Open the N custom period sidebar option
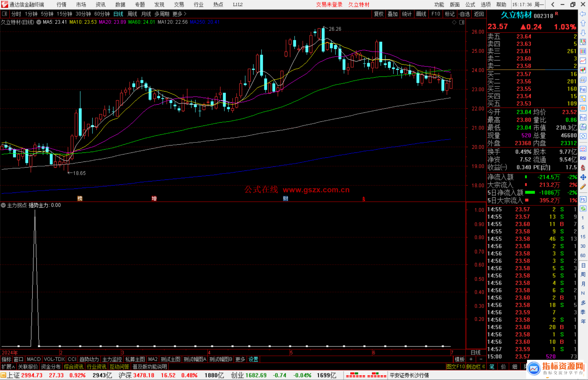 [x=583, y=293]
